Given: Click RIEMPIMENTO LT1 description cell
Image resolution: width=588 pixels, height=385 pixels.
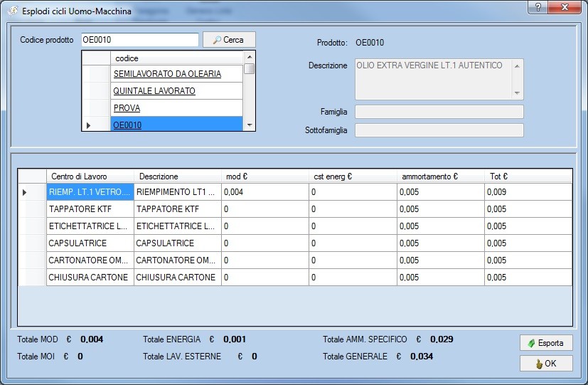Looking at the screenshot, I should tap(178, 191).
